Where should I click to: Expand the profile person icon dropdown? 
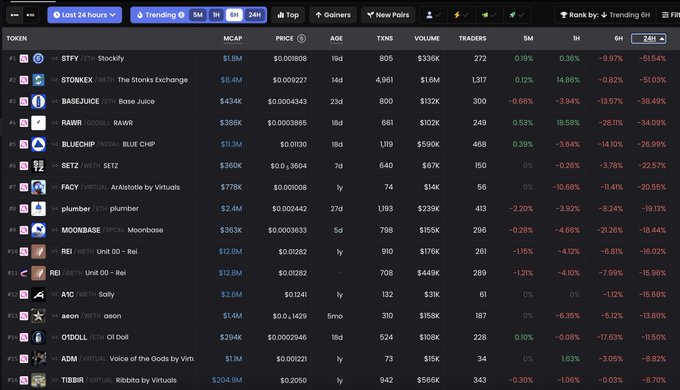tap(433, 15)
